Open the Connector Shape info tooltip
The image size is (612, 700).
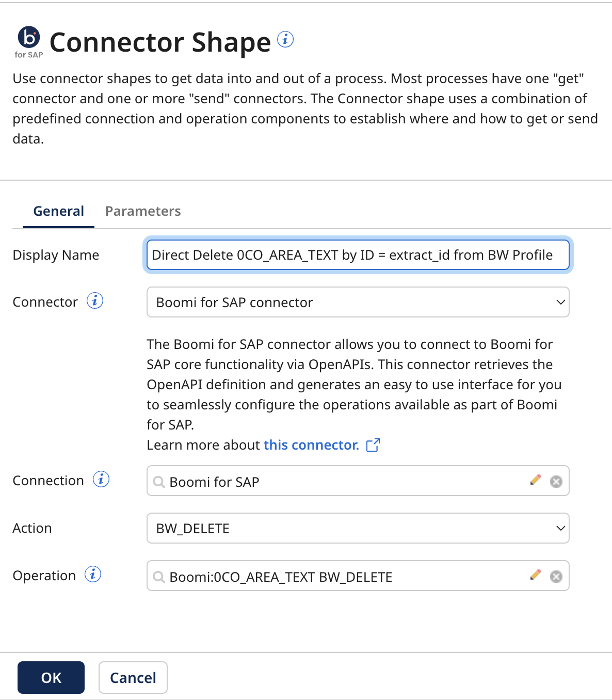tap(285, 39)
